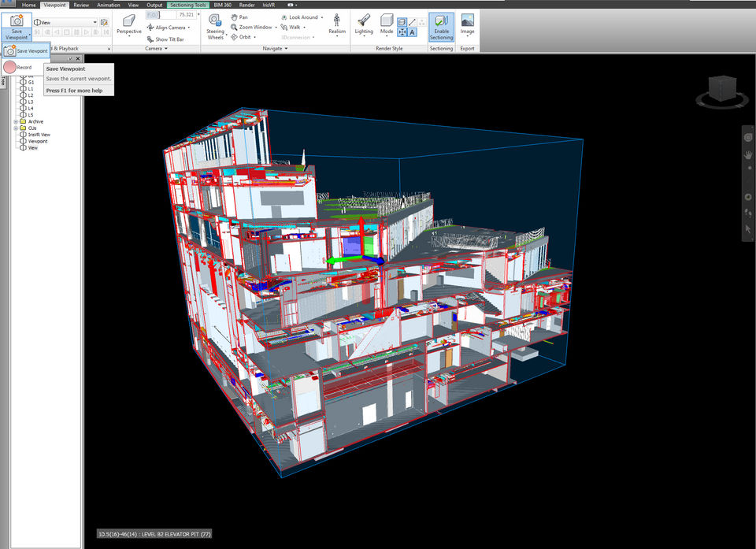Click steering wheel icon on navigation bar
Image resolution: width=756 pixels, height=549 pixels.
pos(748,138)
